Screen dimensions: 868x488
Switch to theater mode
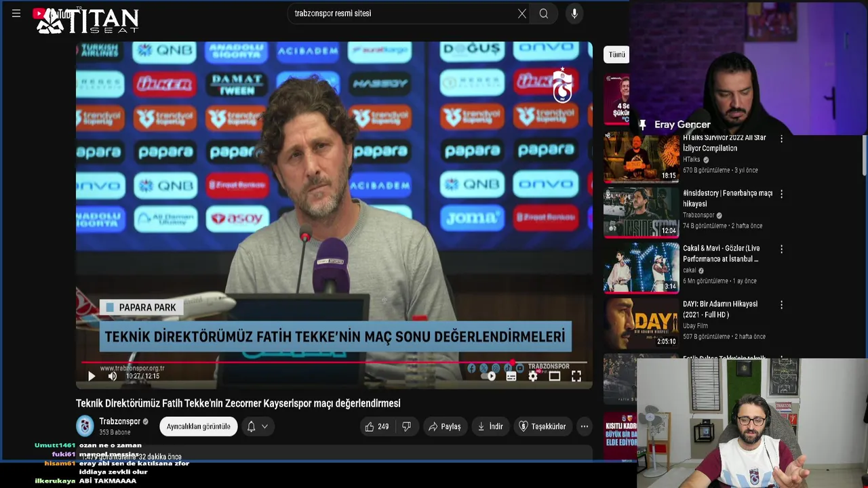(x=555, y=376)
